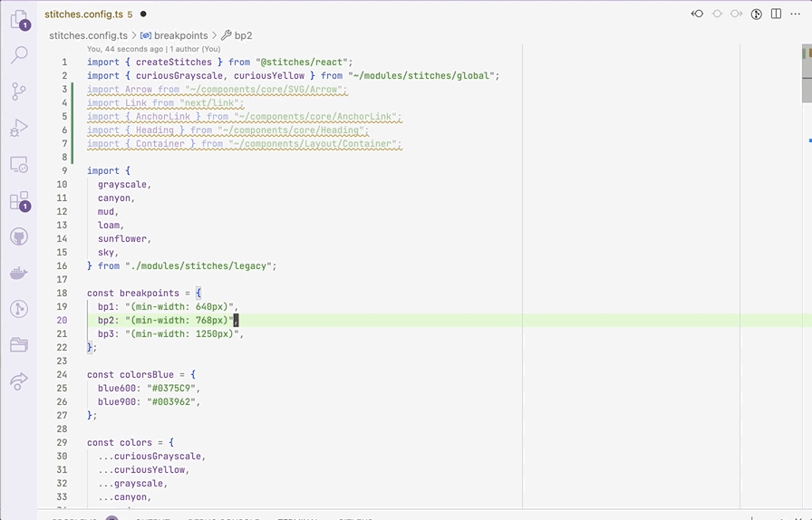
Task: Open the Docker panel
Action: pos(18,273)
